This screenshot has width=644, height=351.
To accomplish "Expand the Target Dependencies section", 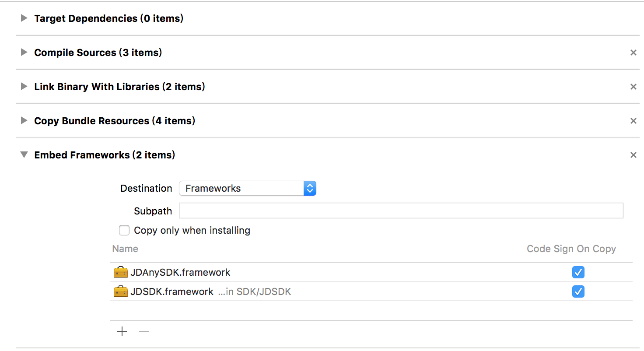I will [24, 18].
